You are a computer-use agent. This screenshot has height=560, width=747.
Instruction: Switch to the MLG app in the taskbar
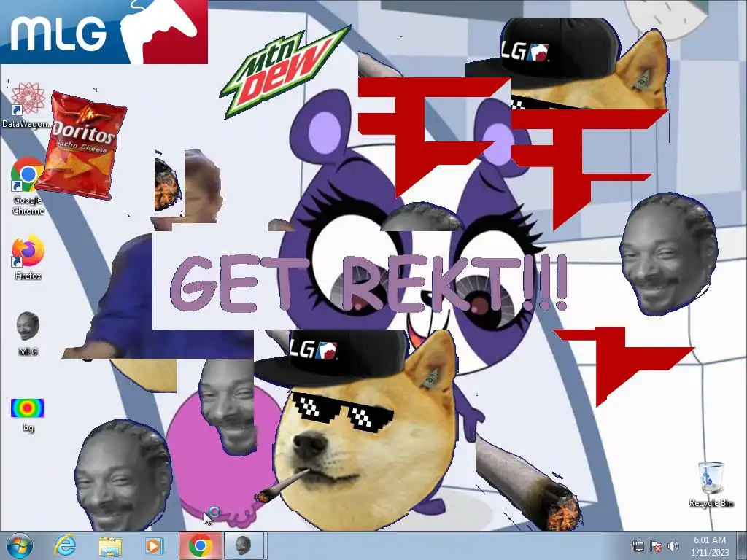(244, 545)
